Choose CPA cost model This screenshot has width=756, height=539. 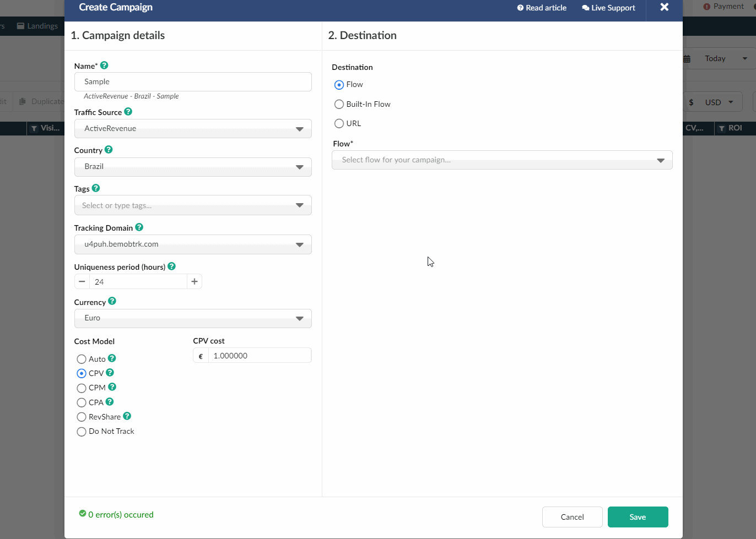(82, 402)
